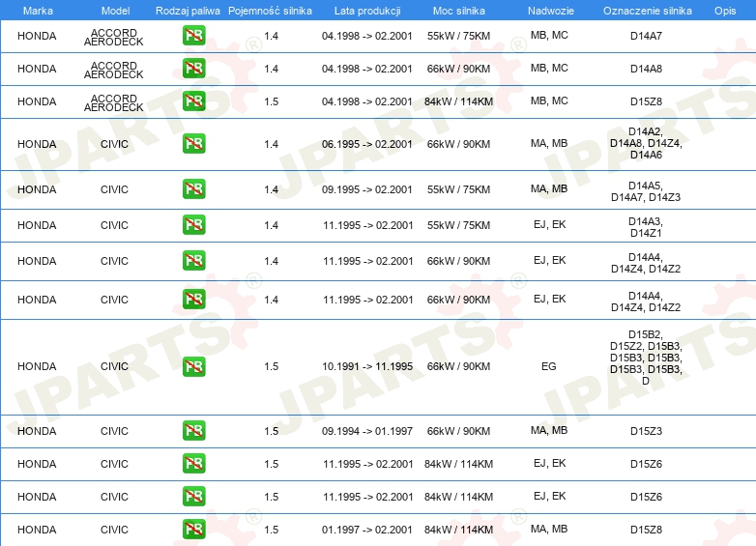Click the EG body type cell

(x=549, y=366)
